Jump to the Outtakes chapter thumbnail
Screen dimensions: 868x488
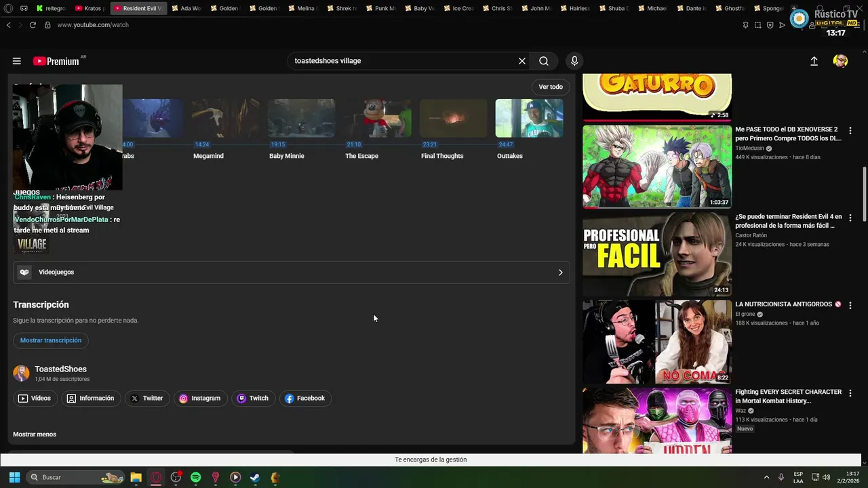coord(529,118)
